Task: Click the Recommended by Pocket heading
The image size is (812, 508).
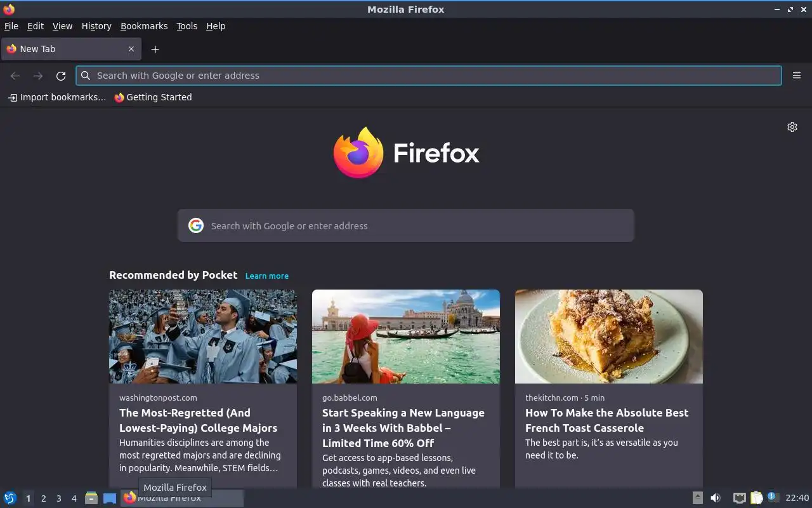Action: point(173,275)
